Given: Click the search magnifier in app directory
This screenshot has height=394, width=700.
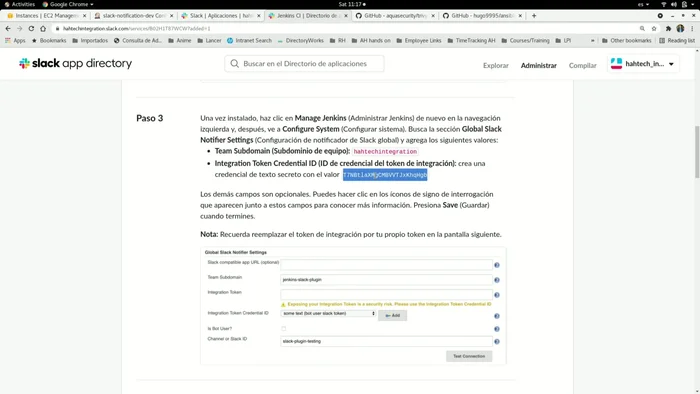Looking at the screenshot, I should (234, 64).
